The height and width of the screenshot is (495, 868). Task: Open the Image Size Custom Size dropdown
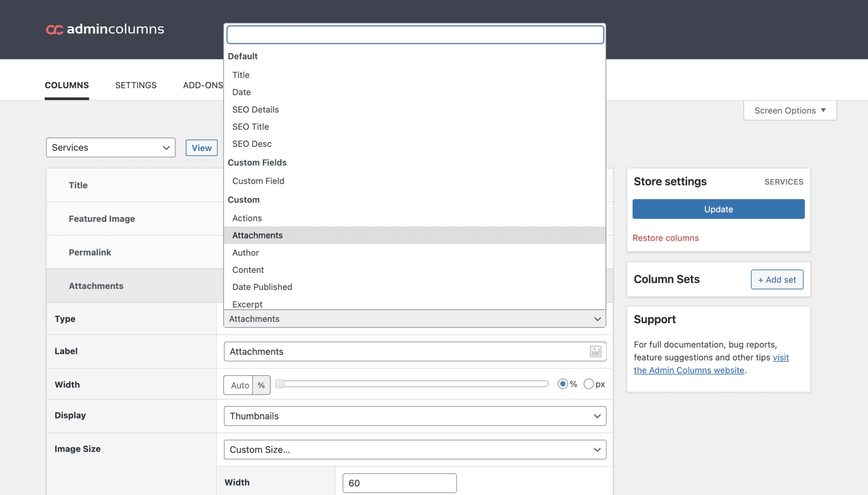point(415,450)
